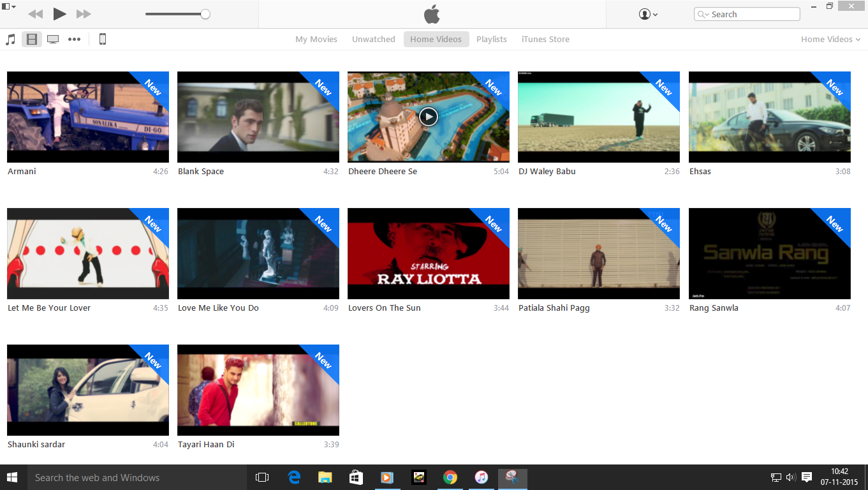Open the Shaunki sardar video thumbnail
868x490 pixels.
tap(88, 390)
